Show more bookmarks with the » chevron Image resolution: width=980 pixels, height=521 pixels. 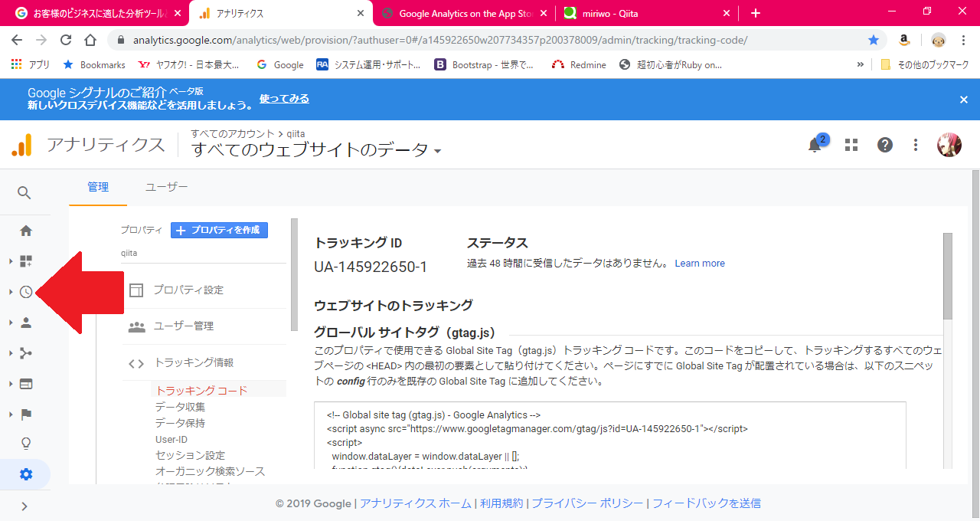click(x=860, y=65)
